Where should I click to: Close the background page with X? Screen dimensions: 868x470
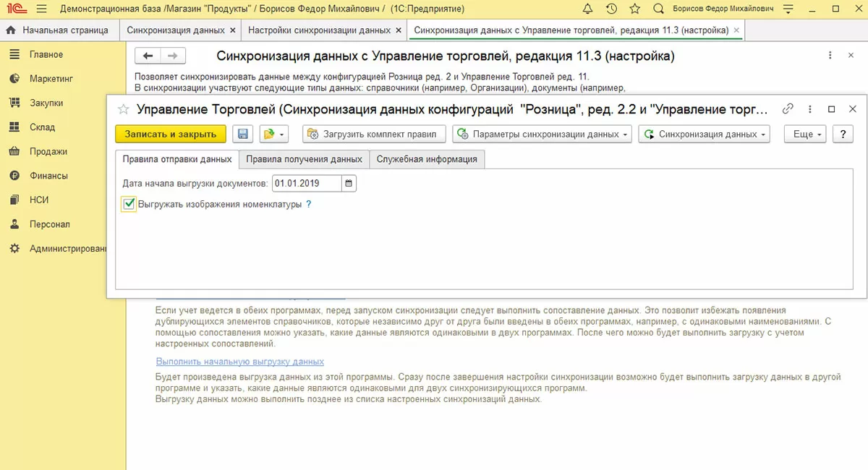coord(850,56)
